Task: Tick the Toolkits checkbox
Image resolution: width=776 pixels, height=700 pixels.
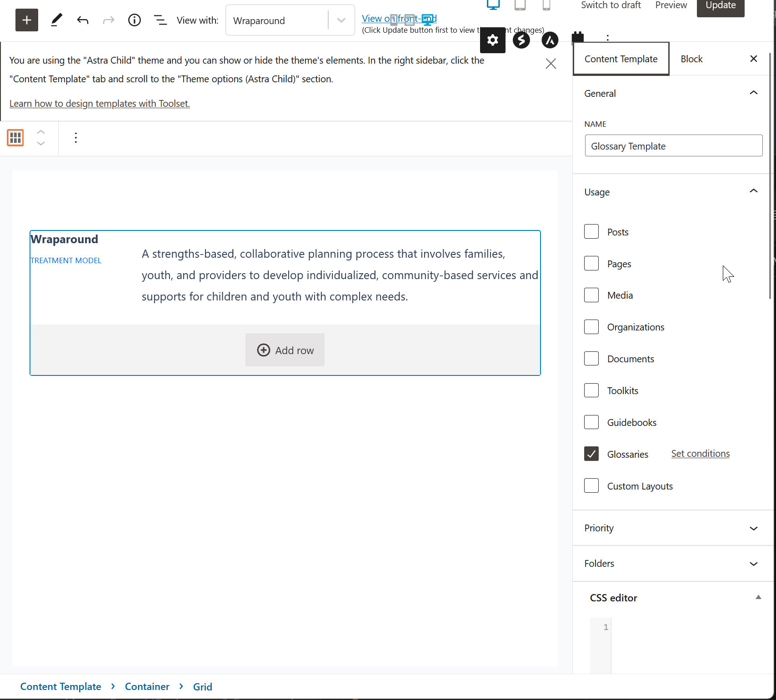Action: coord(591,390)
